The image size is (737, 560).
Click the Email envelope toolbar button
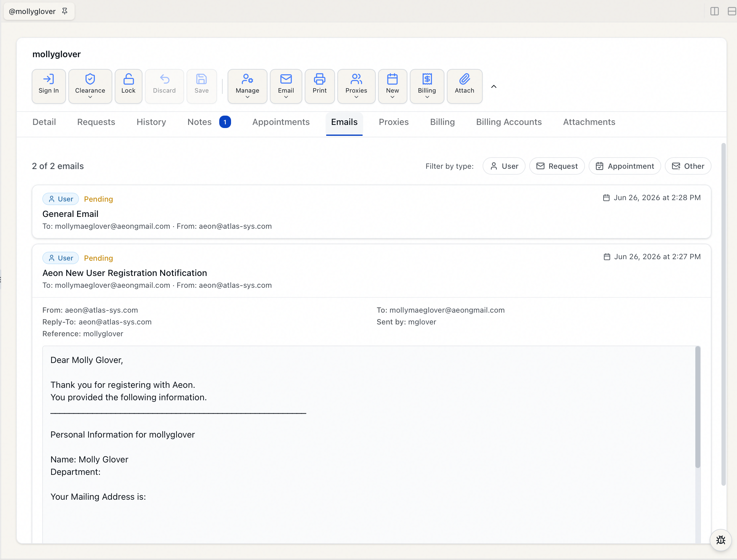[286, 86]
